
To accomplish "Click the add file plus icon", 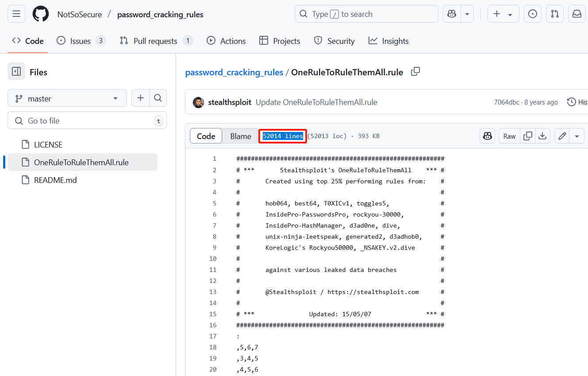I will click(x=140, y=98).
